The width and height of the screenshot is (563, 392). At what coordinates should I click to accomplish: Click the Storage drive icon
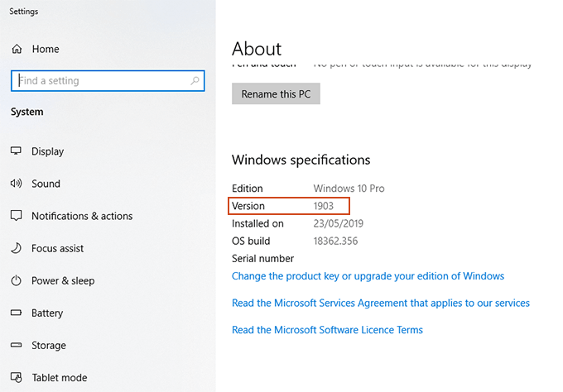pyautogui.click(x=16, y=346)
